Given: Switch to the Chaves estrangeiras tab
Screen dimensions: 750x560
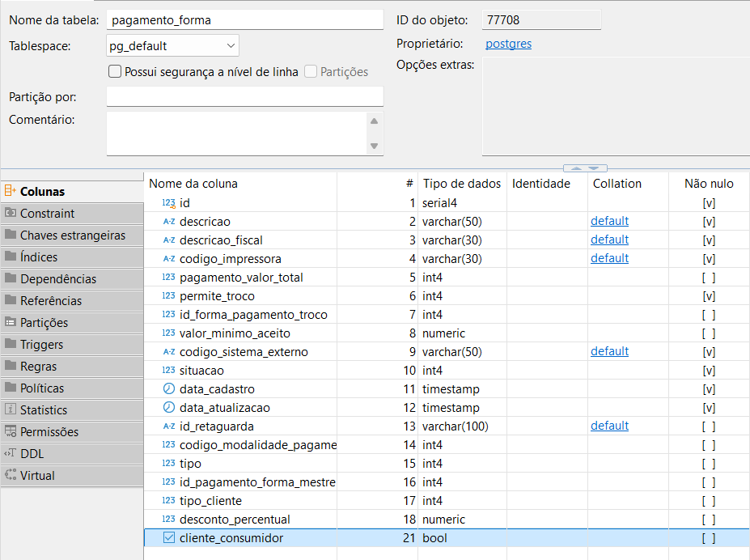Looking at the screenshot, I should [72, 235].
